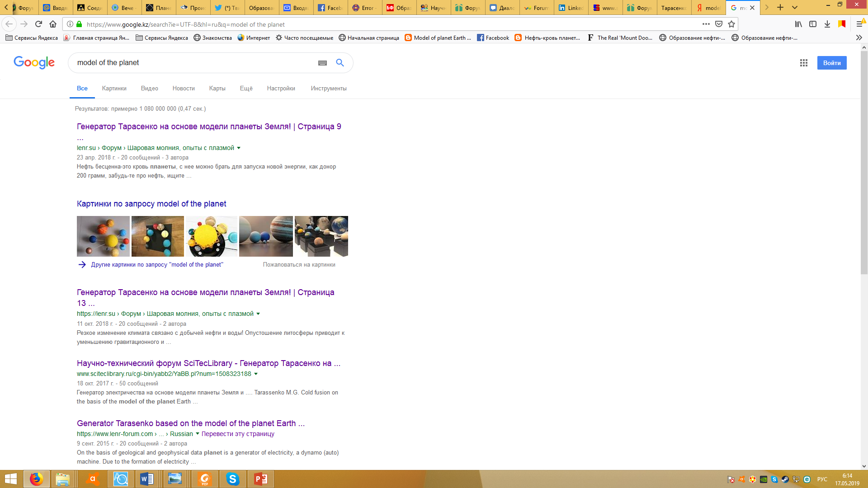
Task: Toggle Firefox sidebar view
Action: coord(813,24)
